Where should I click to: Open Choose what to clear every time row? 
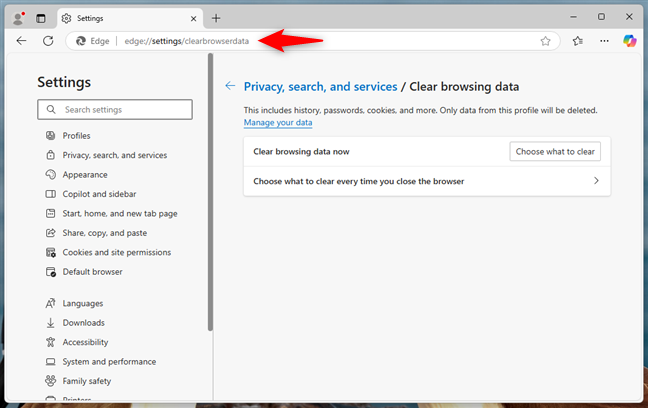tap(427, 181)
